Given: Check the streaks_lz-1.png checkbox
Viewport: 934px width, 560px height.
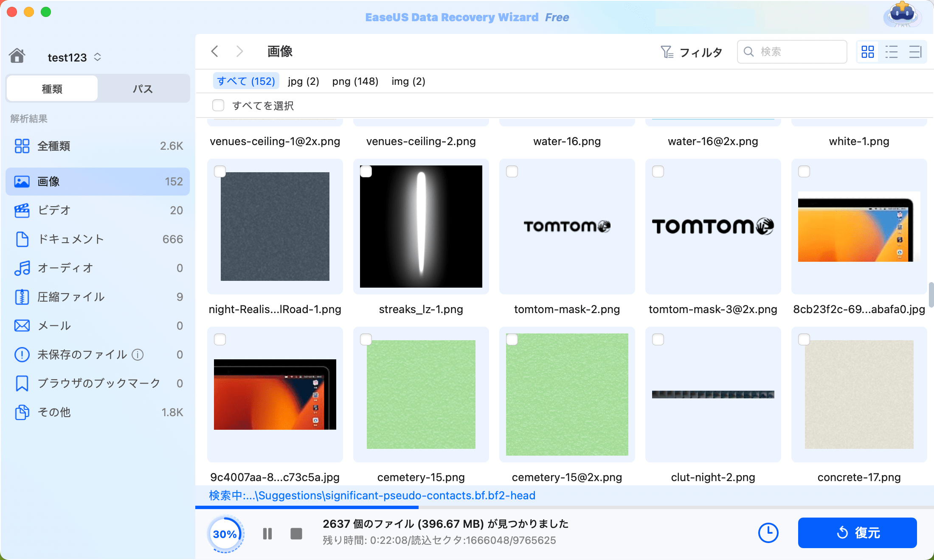Looking at the screenshot, I should [366, 171].
